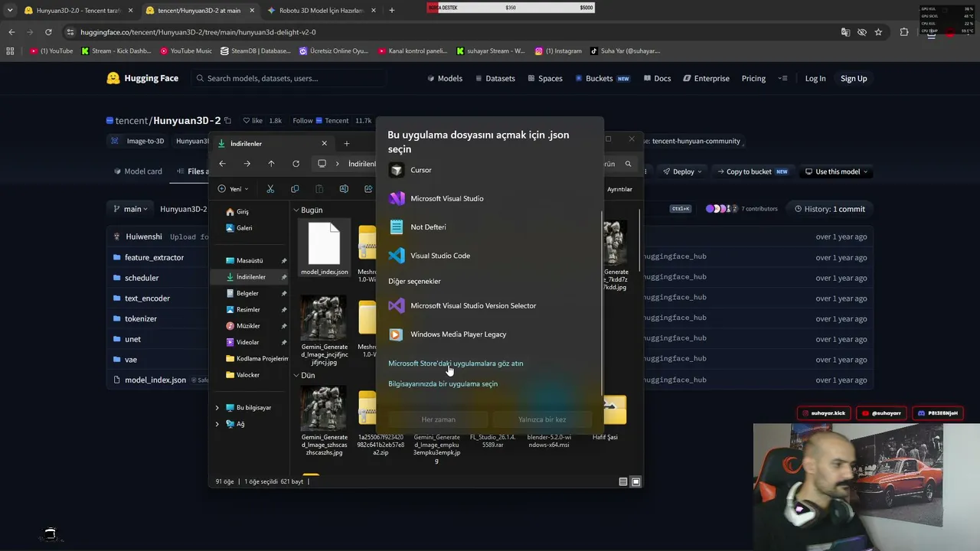Expand the Bu bilgisayar tree node
This screenshot has width=980, height=551.
pos(217,408)
